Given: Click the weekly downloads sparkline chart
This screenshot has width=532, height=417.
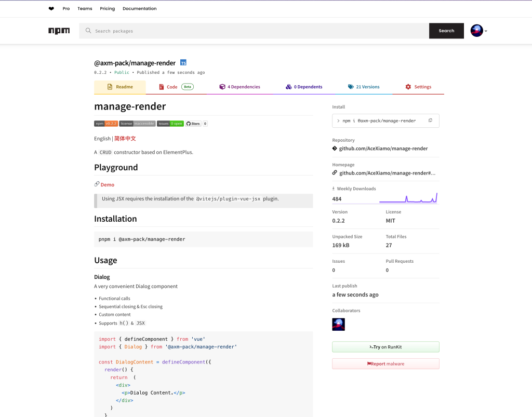Looking at the screenshot, I should pyautogui.click(x=408, y=198).
